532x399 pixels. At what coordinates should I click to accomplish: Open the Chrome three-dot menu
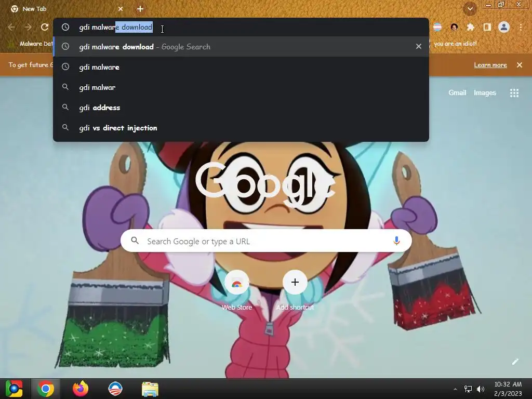point(521,27)
